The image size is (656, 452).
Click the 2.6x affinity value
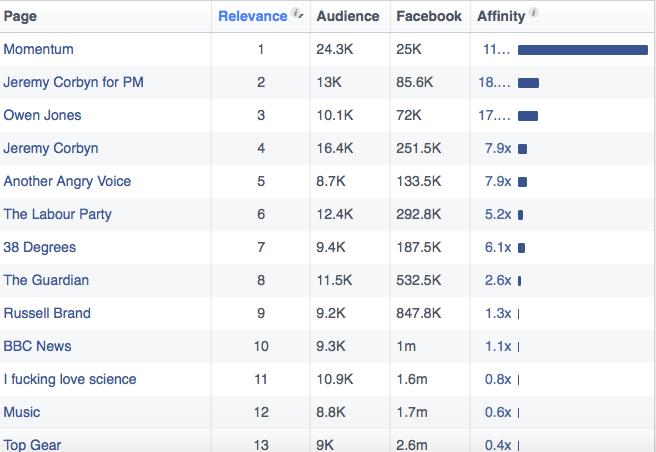tap(498, 280)
